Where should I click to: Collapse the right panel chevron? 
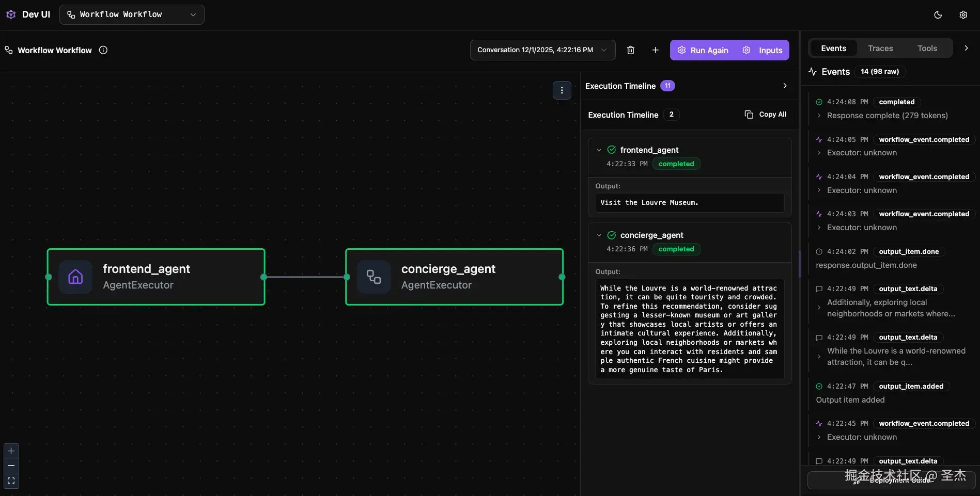coord(967,48)
